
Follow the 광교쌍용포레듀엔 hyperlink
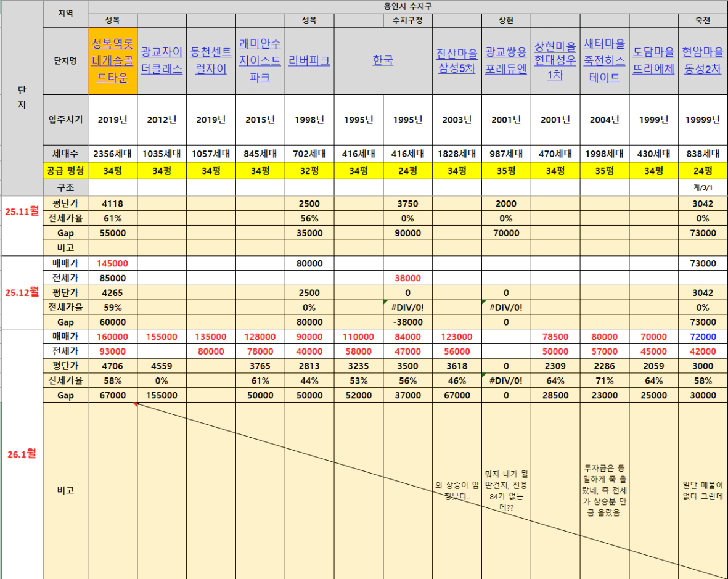[x=506, y=60]
